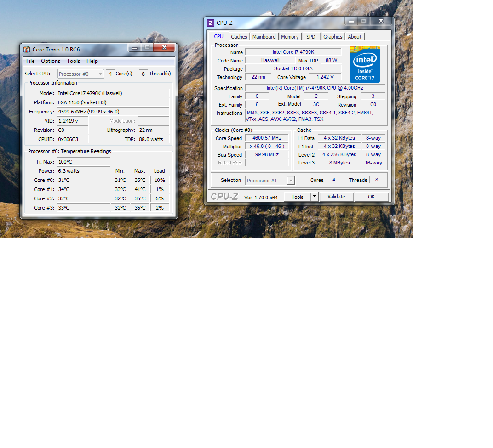Image resolution: width=493 pixels, height=448 pixels.
Task: Click the VID value 1.2419 v
Action: click(73, 121)
